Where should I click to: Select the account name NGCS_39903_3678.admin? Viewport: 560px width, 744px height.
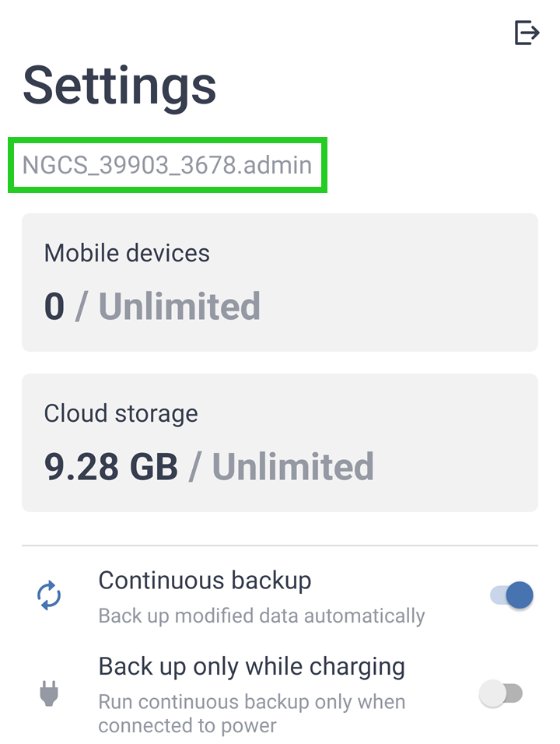pyautogui.click(x=167, y=165)
